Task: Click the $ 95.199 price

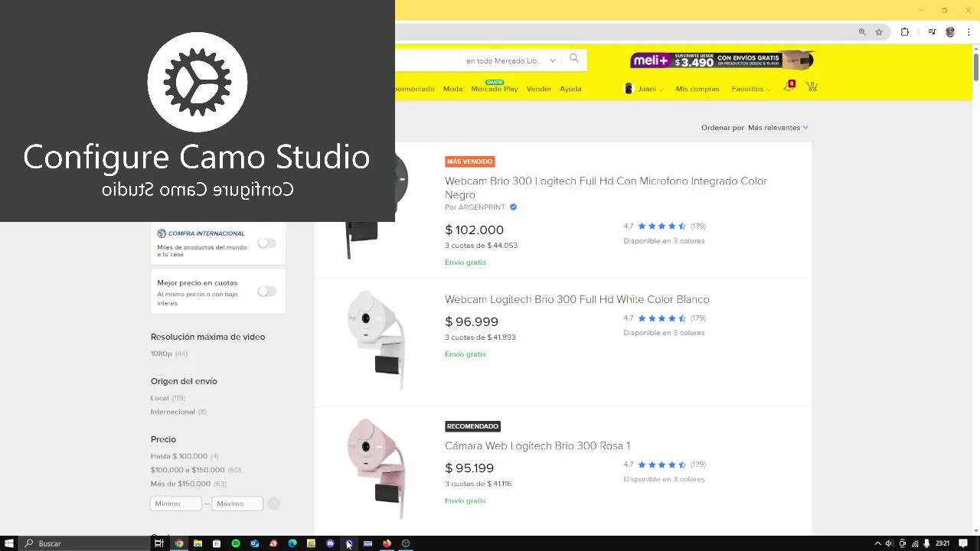Action: 469,468
